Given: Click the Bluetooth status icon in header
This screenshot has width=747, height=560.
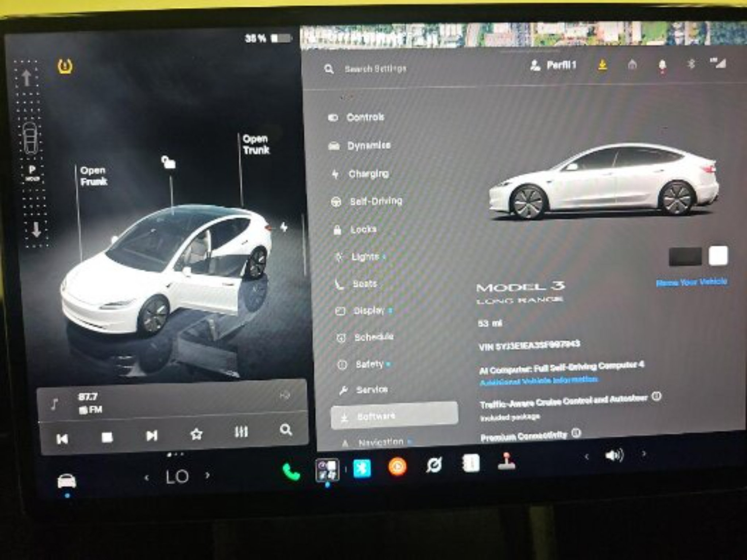Looking at the screenshot, I should pyautogui.click(x=691, y=64).
